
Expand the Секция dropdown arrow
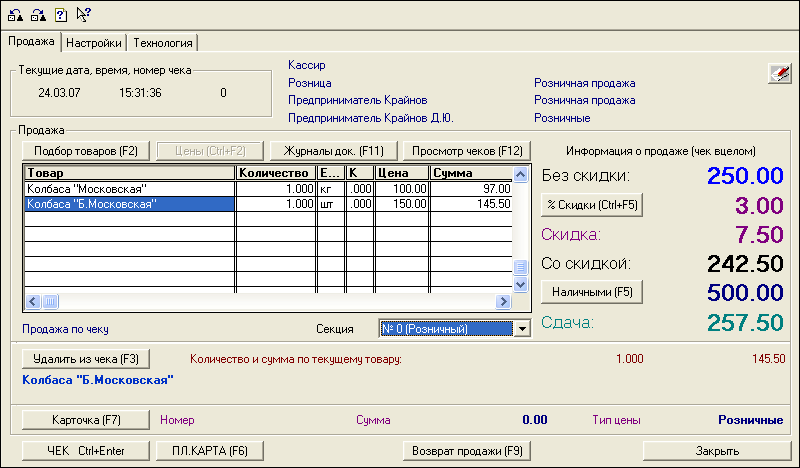(x=522, y=329)
